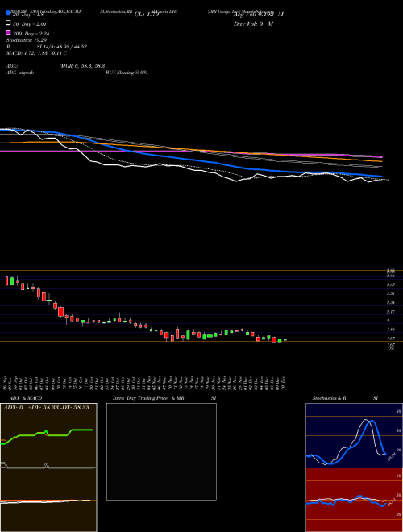Click the 'CL: 1.70' closing price
This screenshot has width=403, height=532.
click(x=147, y=15)
